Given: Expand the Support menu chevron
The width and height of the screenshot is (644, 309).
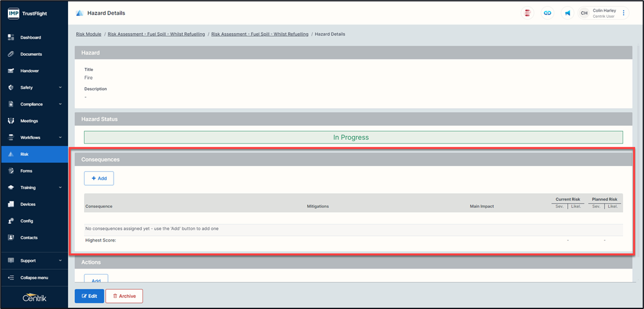Looking at the screenshot, I should (60, 261).
